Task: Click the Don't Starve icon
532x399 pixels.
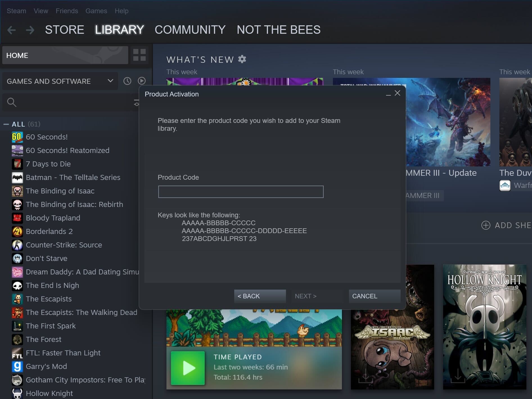Action: pos(17,258)
